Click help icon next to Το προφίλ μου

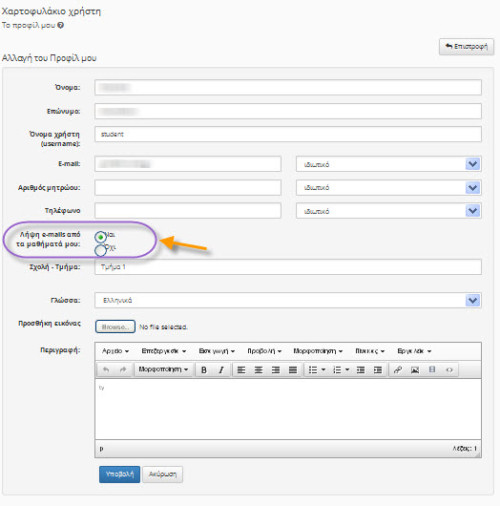(60, 25)
